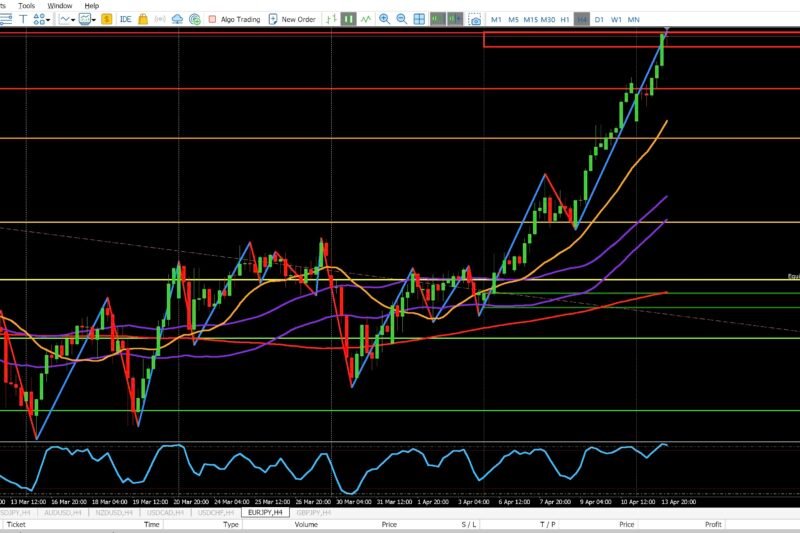This screenshot has height=533, width=800.
Task: Switch to M15 timeframe
Action: click(531, 19)
